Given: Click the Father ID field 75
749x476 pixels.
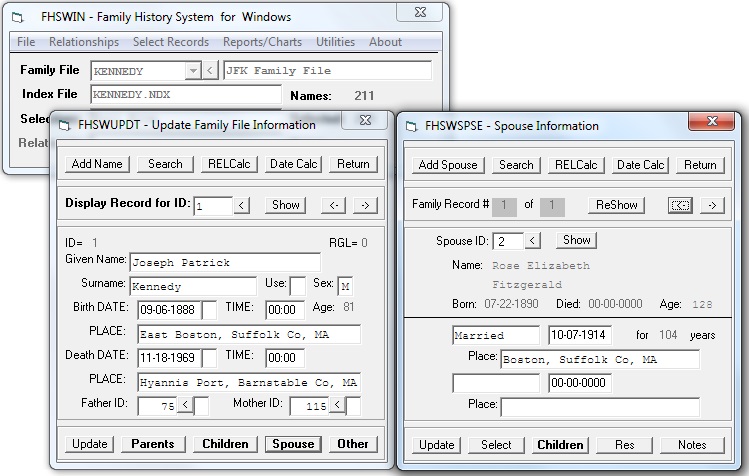Looking at the screenshot, I should click(x=157, y=406).
